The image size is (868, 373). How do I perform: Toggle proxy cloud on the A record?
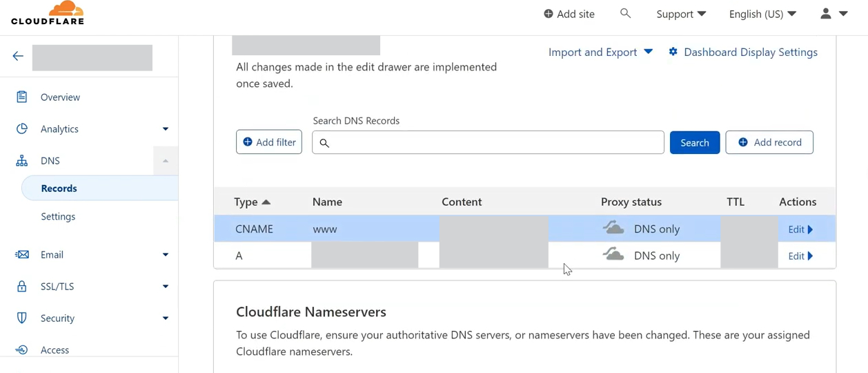(613, 255)
